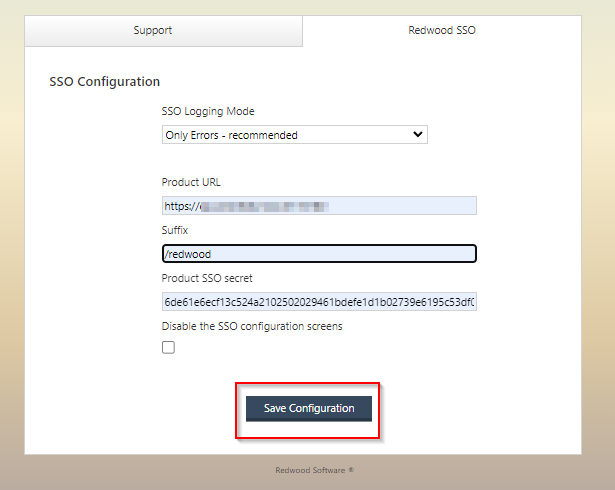Tick the Disable SSO configuration screens checkbox
This screenshot has width=615, height=490.
(168, 347)
